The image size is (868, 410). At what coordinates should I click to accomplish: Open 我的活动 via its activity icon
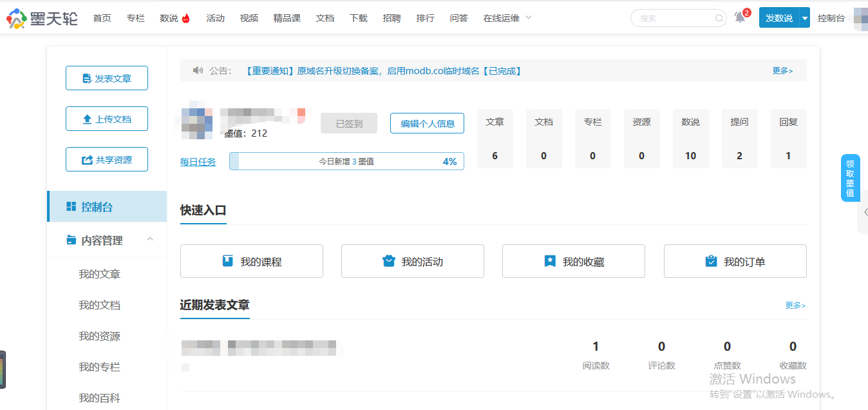pyautogui.click(x=388, y=260)
